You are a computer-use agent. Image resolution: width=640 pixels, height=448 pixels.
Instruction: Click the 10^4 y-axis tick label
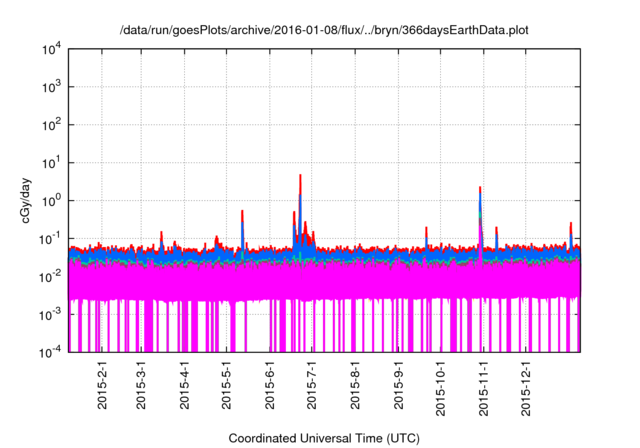coord(52,50)
